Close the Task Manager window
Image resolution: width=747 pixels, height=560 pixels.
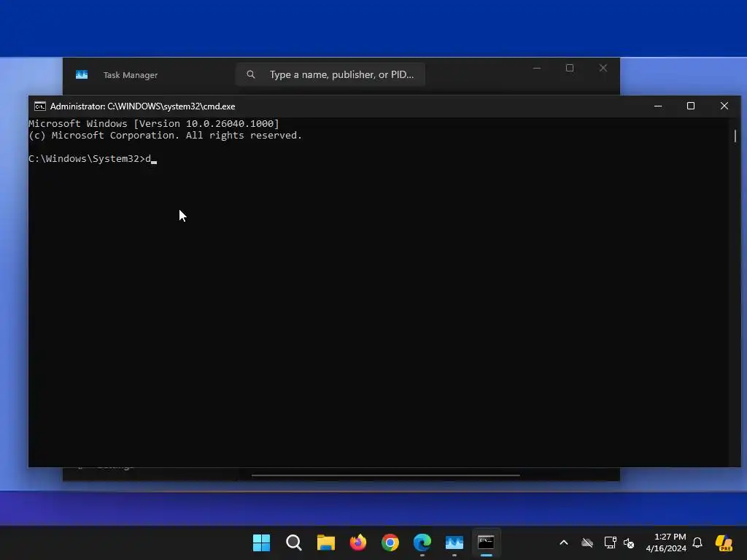point(603,68)
